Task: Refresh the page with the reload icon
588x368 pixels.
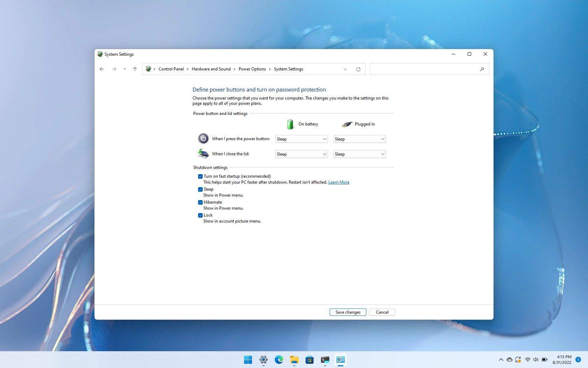Action: (358, 69)
